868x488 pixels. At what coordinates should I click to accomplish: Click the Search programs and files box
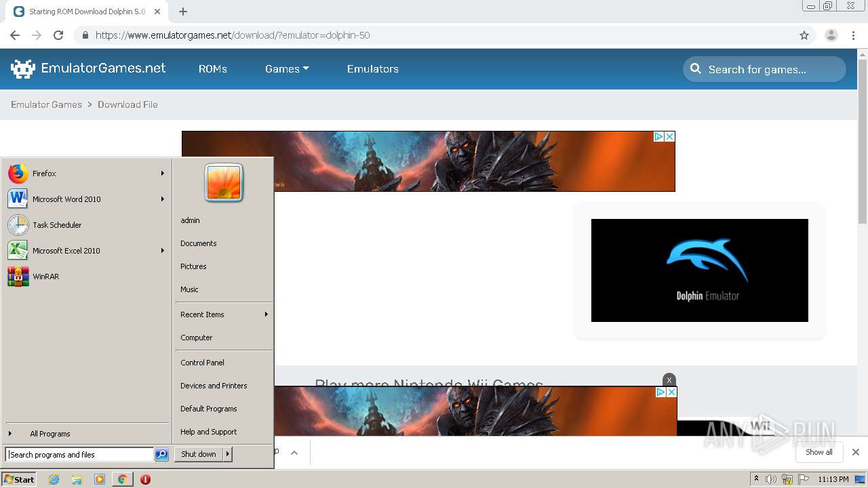79,455
